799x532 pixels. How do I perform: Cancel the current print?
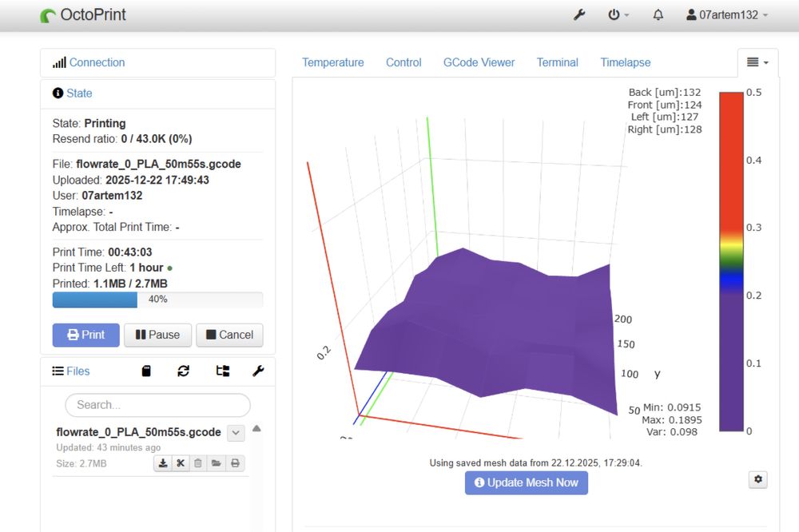(x=229, y=335)
